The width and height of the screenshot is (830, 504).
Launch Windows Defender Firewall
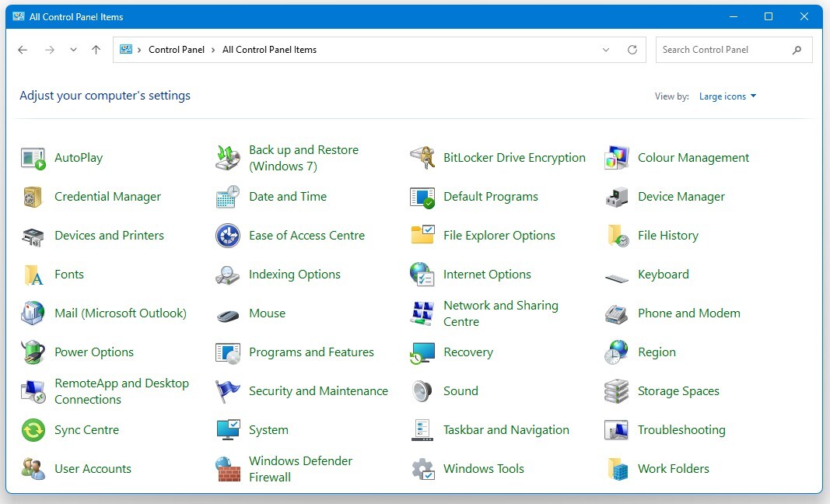[300, 468]
